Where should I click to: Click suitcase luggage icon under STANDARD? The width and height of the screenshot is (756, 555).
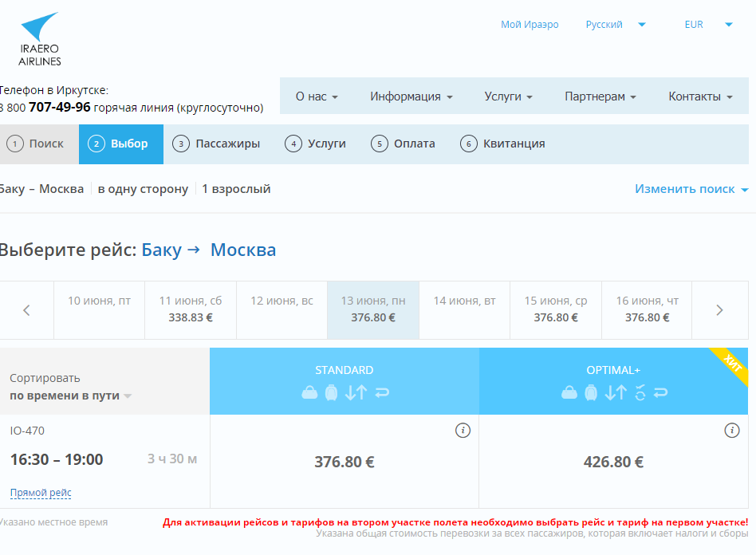pyautogui.click(x=331, y=392)
